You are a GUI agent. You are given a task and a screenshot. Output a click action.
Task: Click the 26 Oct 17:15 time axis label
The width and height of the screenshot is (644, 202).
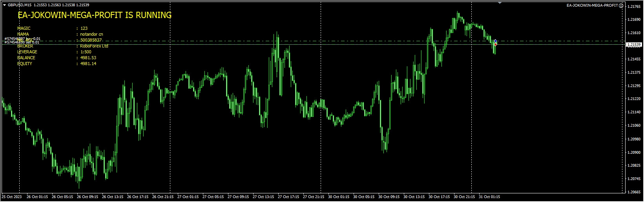click(138, 197)
